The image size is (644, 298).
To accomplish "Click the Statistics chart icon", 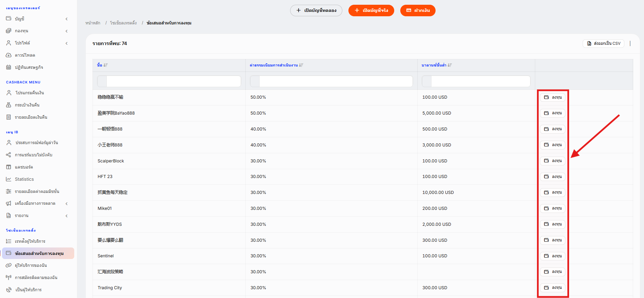I will click(8, 179).
